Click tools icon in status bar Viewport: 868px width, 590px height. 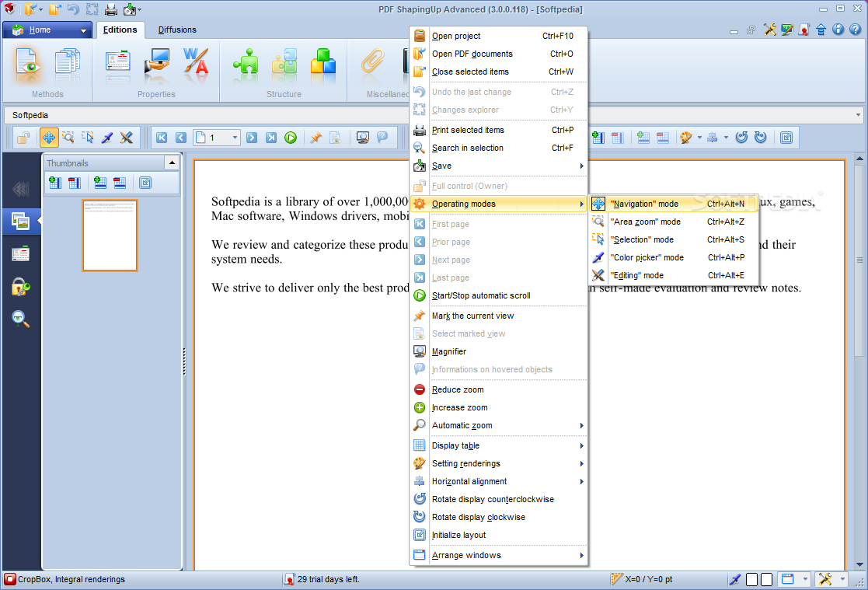pos(824,579)
